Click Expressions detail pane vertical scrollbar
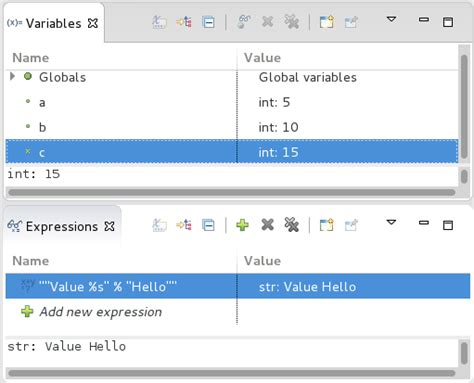The height and width of the screenshot is (383, 474). tap(464, 353)
